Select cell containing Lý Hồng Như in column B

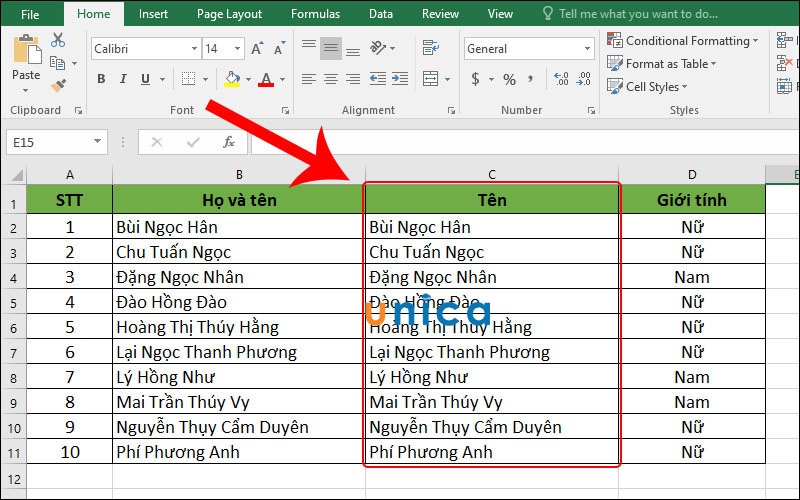pos(239,377)
